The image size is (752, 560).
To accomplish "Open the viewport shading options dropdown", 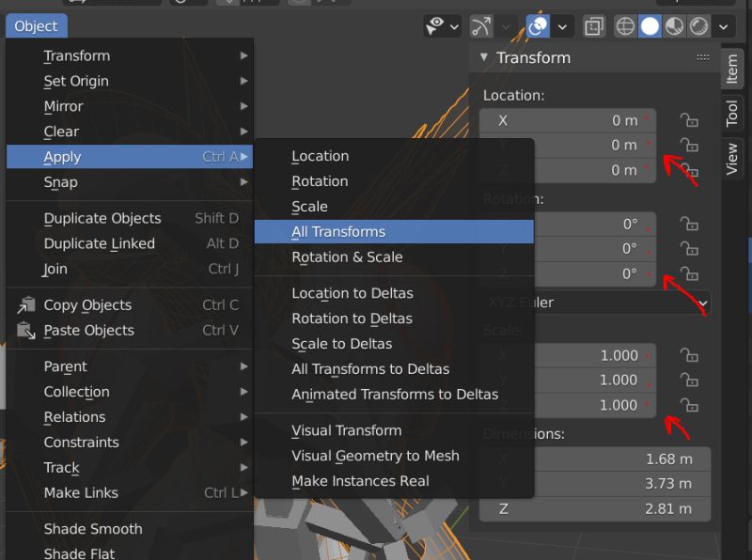I will [x=724, y=26].
